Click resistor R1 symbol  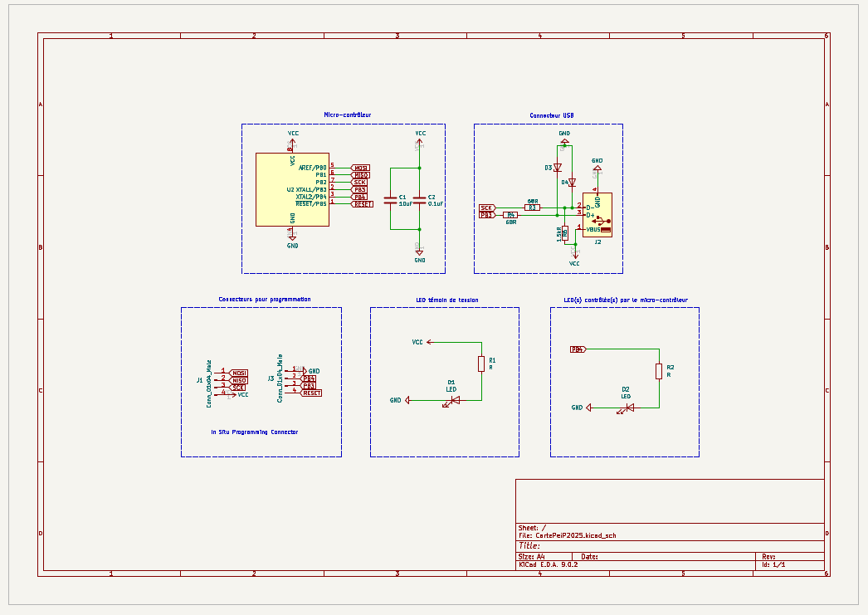(x=480, y=364)
